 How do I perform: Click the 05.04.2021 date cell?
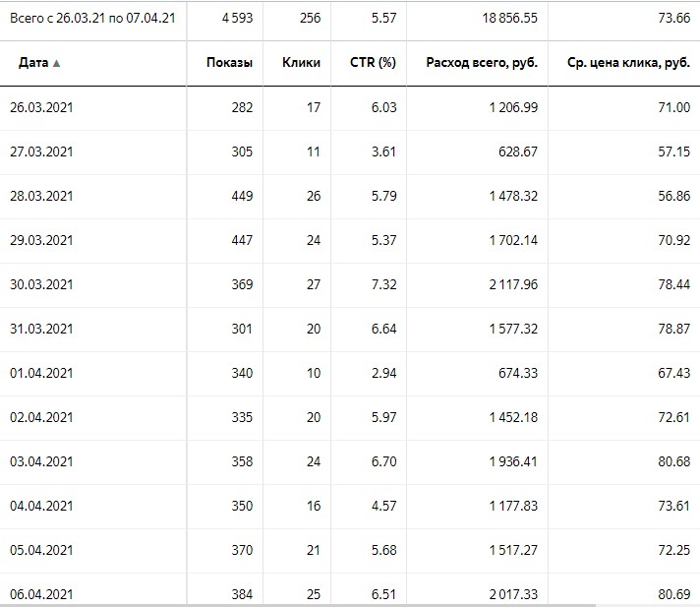pyautogui.click(x=40, y=550)
